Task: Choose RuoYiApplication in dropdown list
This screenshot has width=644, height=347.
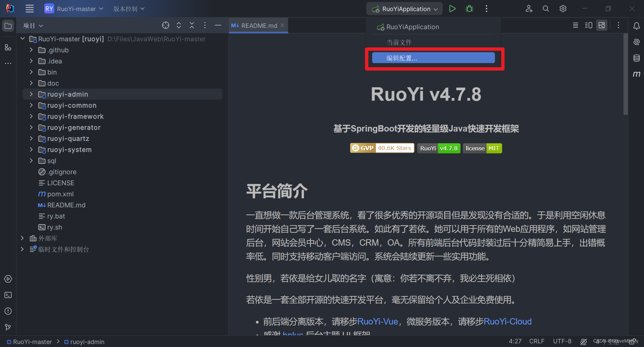Action: click(x=433, y=27)
